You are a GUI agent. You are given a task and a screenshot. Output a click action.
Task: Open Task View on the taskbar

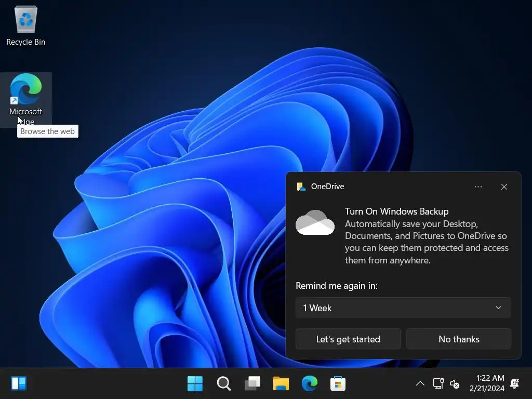point(252,384)
